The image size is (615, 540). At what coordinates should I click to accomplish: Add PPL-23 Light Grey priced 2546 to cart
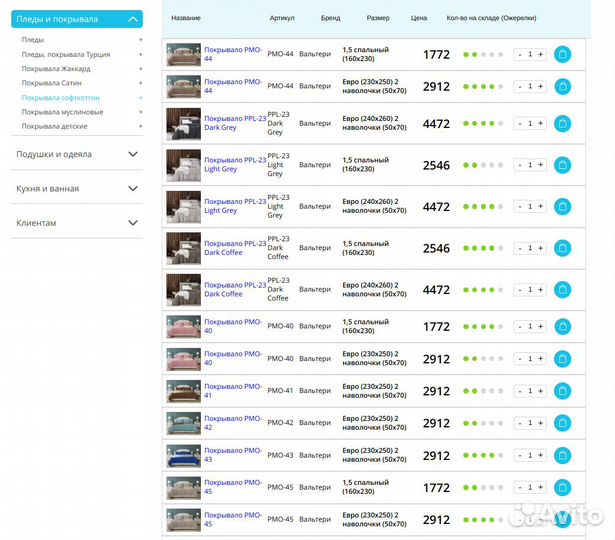(x=562, y=165)
